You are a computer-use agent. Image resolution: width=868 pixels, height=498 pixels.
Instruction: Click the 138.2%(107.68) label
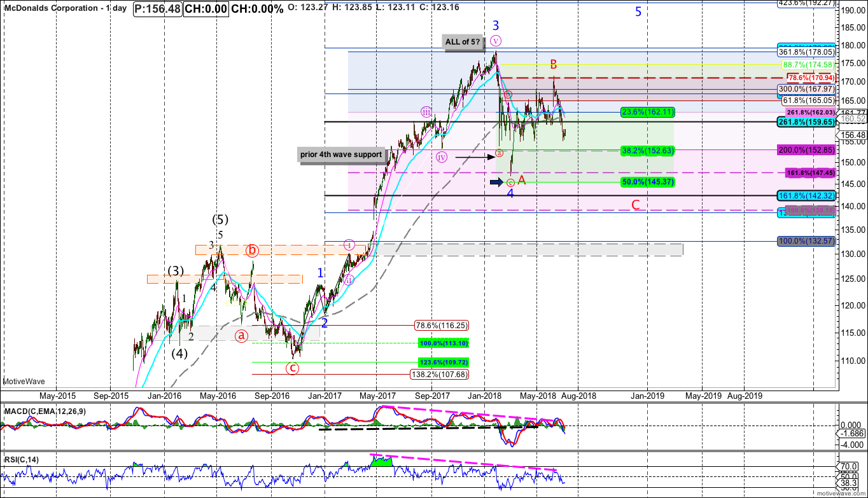[439, 375]
